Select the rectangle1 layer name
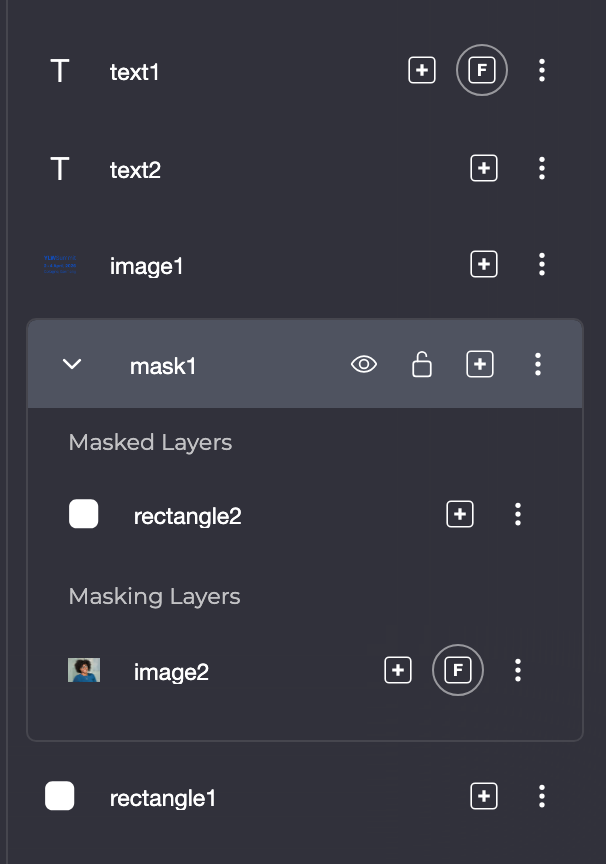 (x=163, y=799)
